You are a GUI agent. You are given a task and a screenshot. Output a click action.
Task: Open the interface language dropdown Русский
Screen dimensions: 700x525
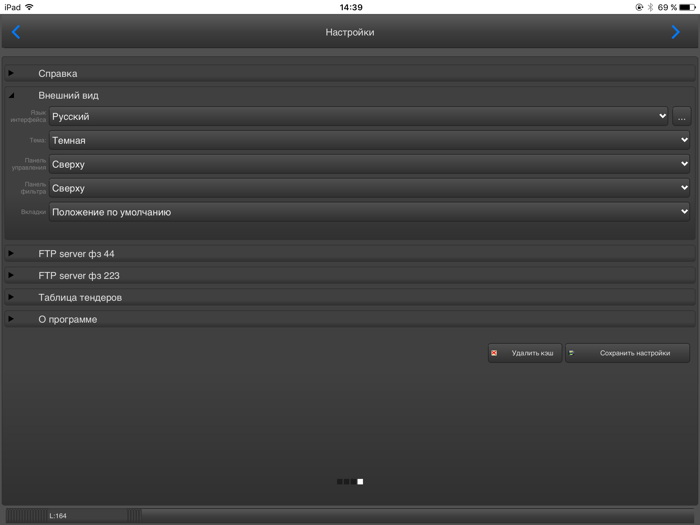358,117
